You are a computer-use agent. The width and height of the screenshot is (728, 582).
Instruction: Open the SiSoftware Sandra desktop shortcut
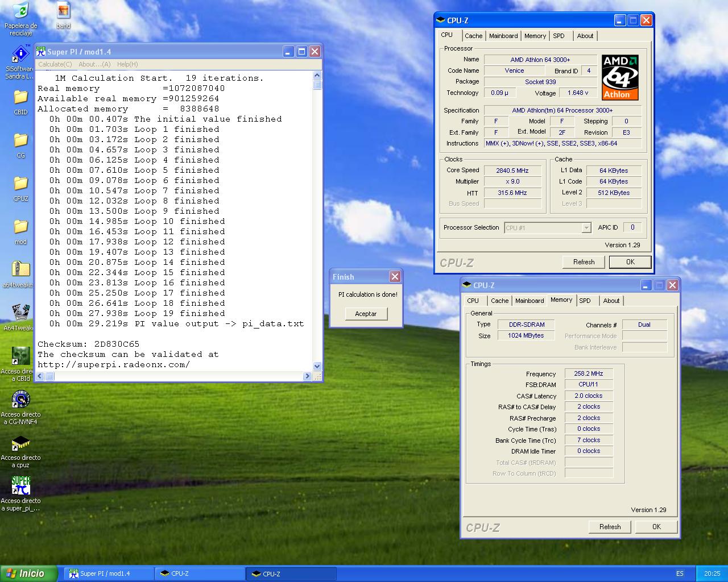click(x=20, y=55)
